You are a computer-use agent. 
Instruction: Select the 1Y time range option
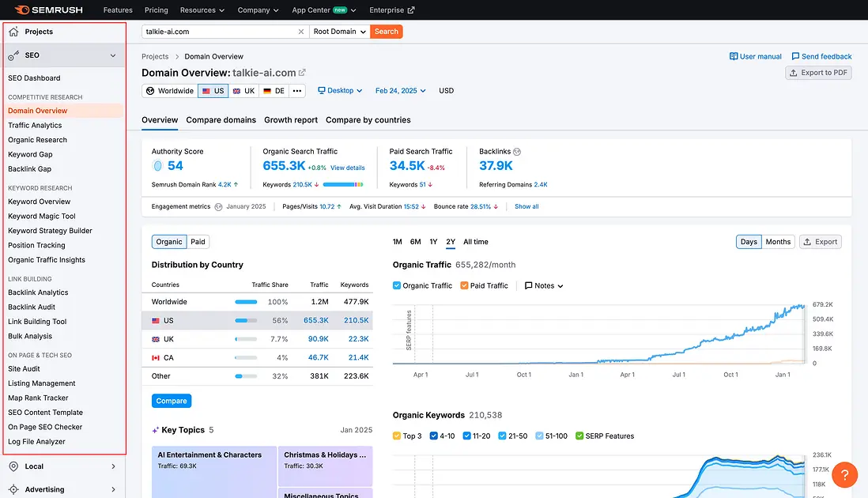click(x=433, y=242)
